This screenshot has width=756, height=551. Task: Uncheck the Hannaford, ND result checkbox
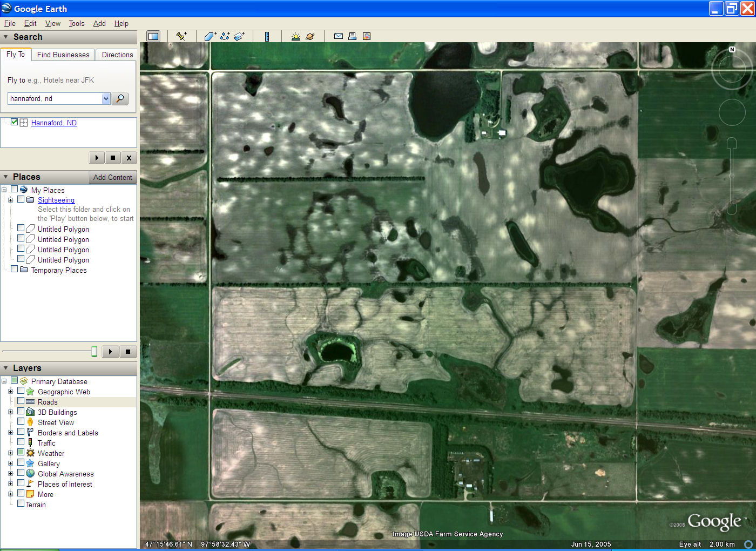coord(14,122)
